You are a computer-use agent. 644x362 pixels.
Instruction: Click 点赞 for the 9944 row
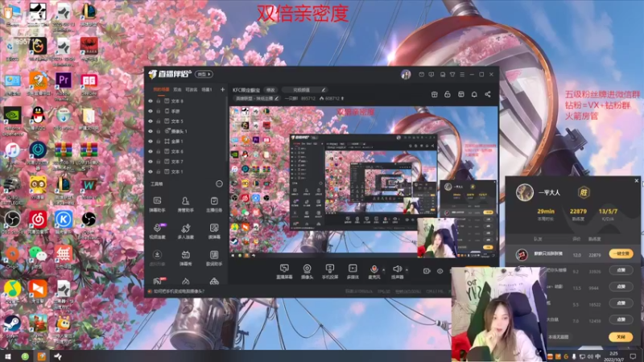[x=621, y=286]
